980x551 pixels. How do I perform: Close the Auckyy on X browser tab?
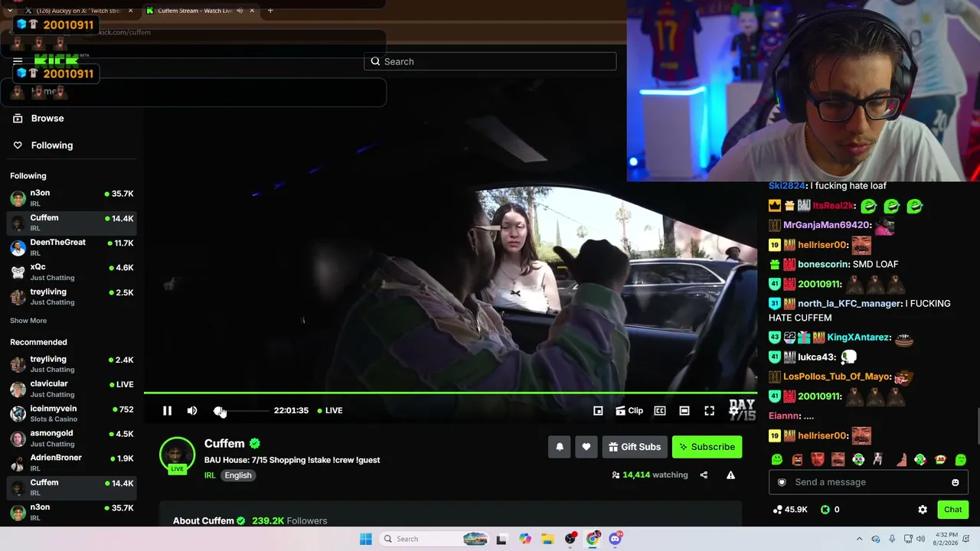pyautogui.click(x=130, y=11)
